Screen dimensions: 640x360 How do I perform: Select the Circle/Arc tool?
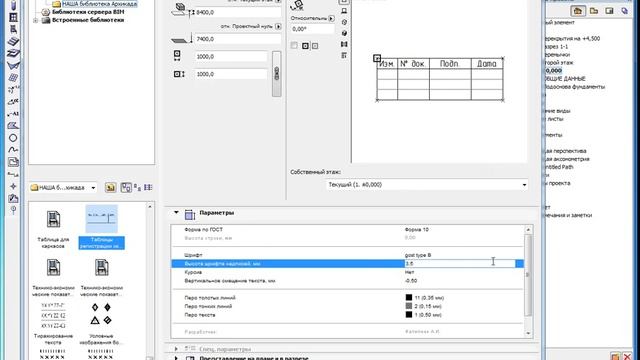(x=13, y=138)
